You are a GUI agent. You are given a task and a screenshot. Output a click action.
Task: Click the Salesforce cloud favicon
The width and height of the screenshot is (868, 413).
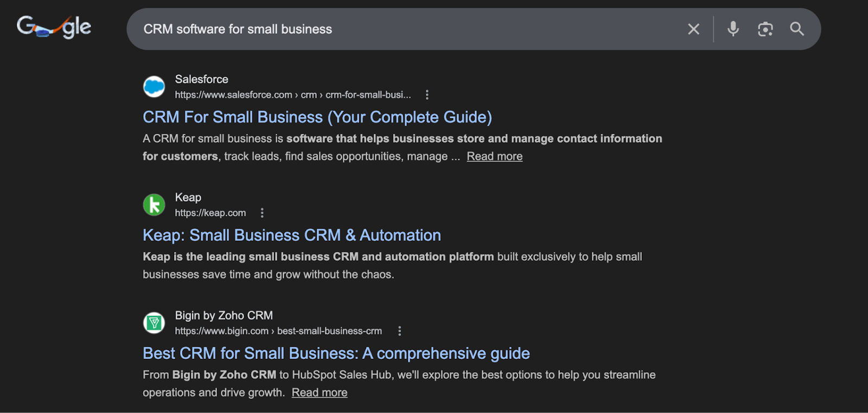(x=154, y=87)
